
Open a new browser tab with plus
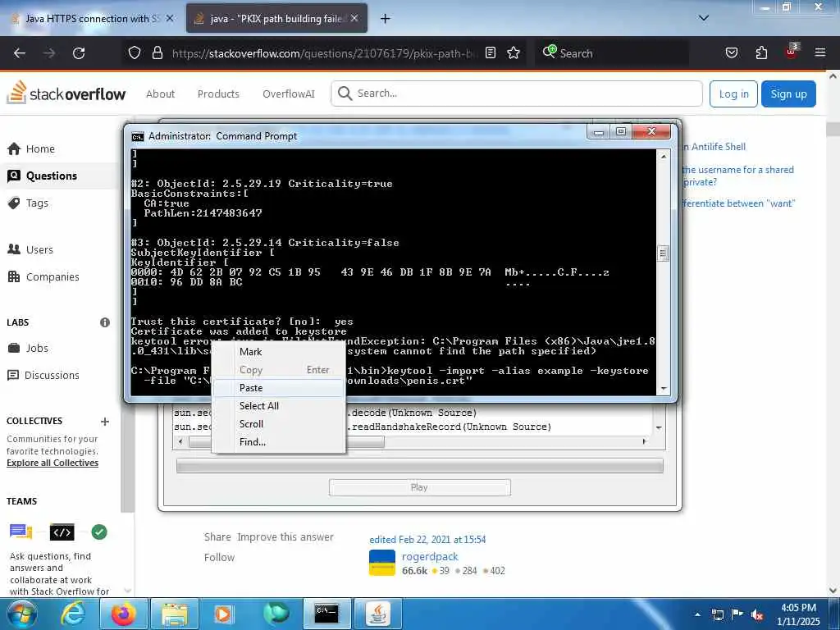point(385,19)
